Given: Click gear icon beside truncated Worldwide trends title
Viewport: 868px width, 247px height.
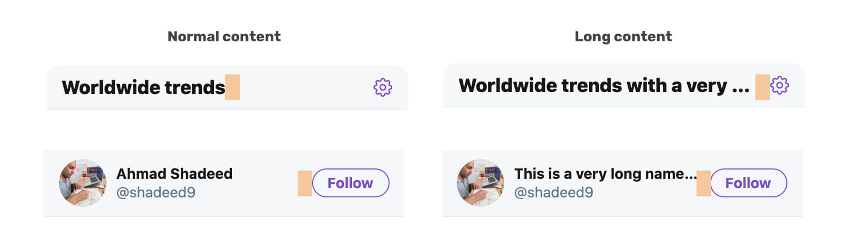Looking at the screenshot, I should pos(779,85).
